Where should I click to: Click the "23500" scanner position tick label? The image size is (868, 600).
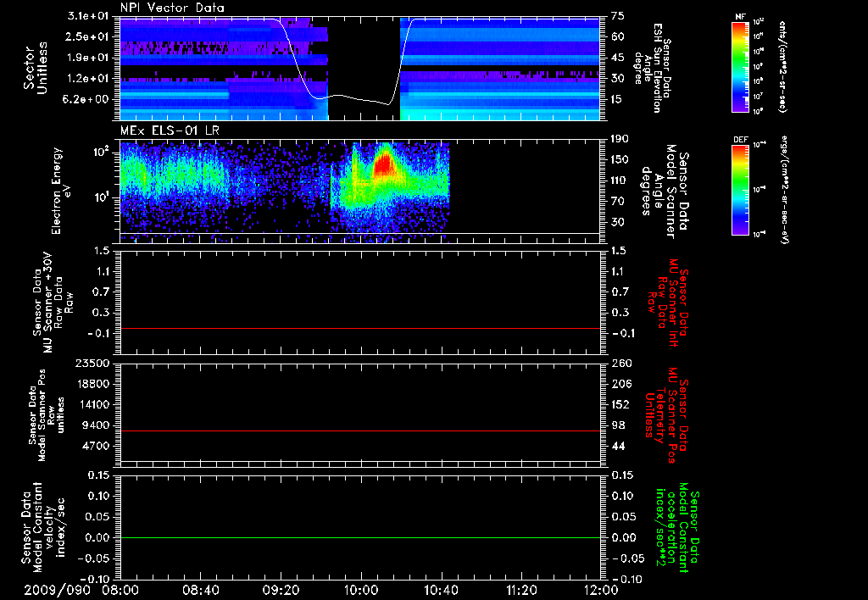[92, 363]
